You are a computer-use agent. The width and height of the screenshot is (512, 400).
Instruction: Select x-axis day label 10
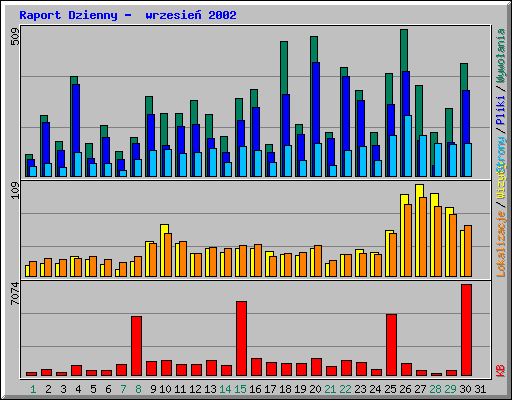tap(165, 389)
